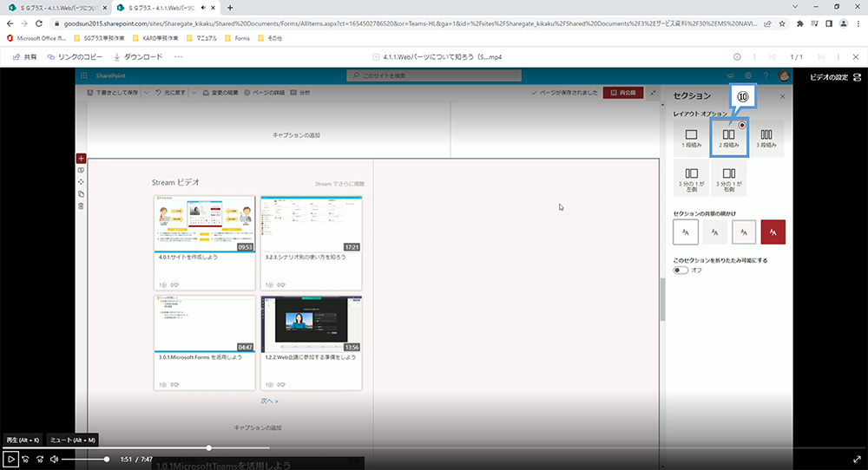Open the more options ellipsis menu
This screenshot has width=868, height=470.
click(178, 57)
